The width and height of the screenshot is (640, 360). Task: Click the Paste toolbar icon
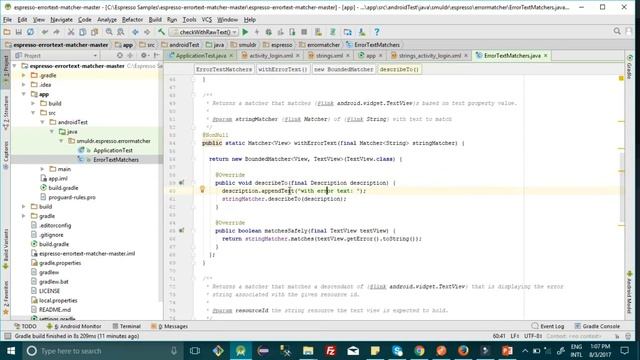(94, 32)
